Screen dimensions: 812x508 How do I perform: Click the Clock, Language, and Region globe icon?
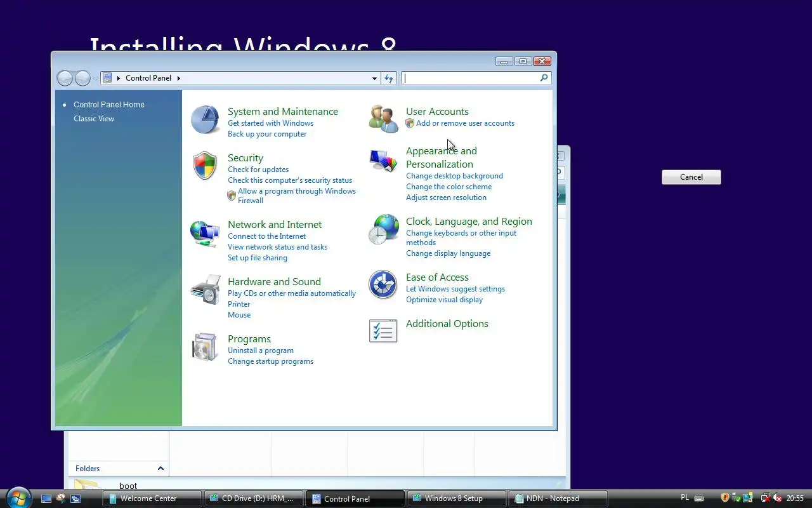383,229
